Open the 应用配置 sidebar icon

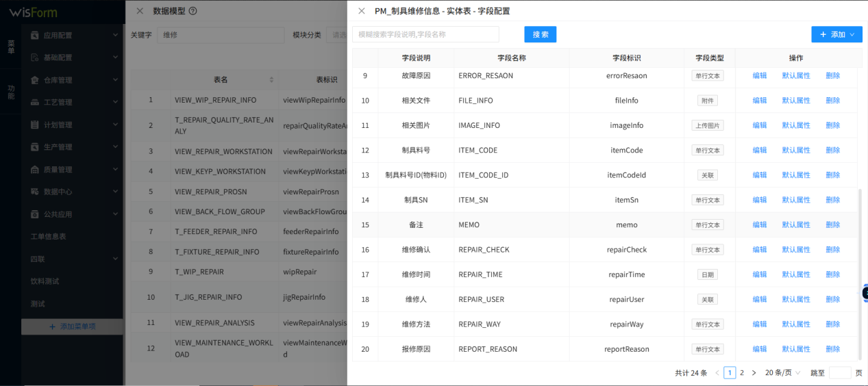click(x=35, y=35)
